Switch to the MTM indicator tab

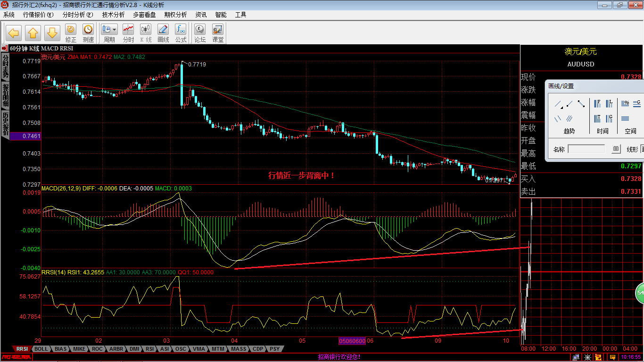(x=218, y=349)
